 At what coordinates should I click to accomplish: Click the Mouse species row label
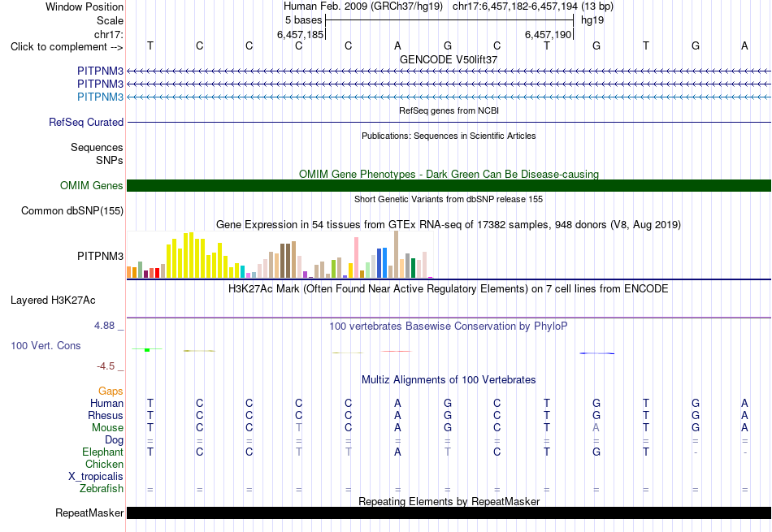point(107,428)
